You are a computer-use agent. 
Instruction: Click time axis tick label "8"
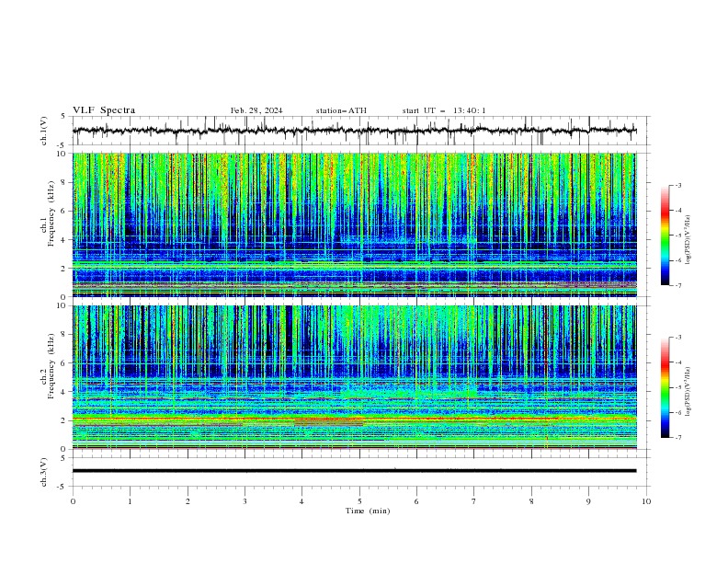[x=531, y=501]
